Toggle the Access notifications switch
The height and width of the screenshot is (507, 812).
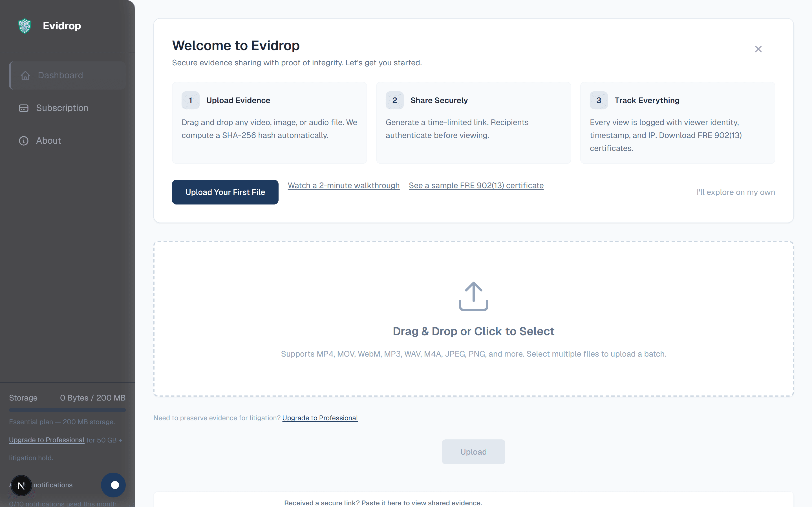(x=113, y=485)
